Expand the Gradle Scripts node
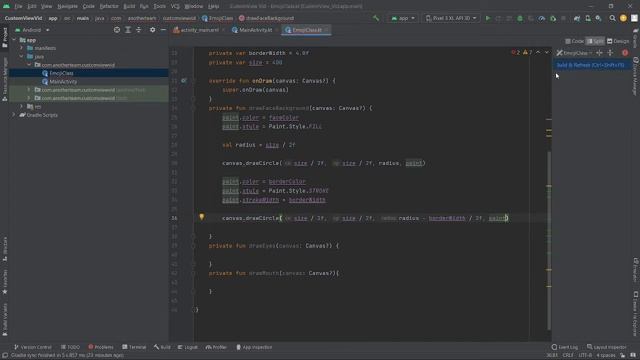Viewport: 640px width, 360px height. [x=14, y=115]
